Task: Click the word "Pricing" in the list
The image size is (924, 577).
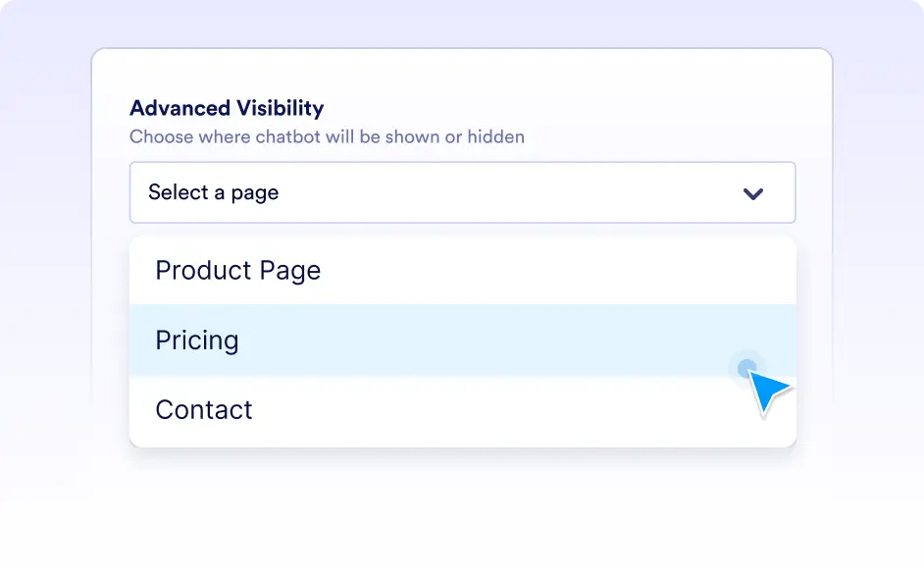Action: (x=197, y=341)
